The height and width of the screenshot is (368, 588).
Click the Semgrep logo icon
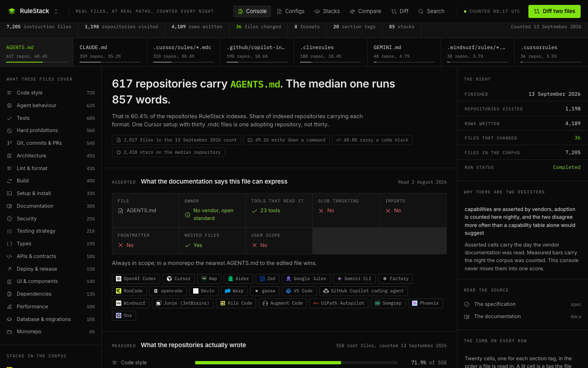pyautogui.click(x=377, y=303)
